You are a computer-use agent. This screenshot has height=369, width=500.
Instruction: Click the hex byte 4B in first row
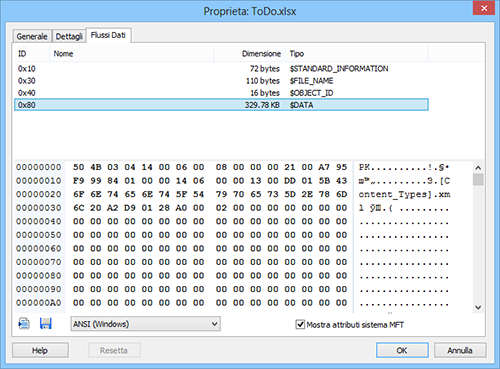[x=96, y=167]
